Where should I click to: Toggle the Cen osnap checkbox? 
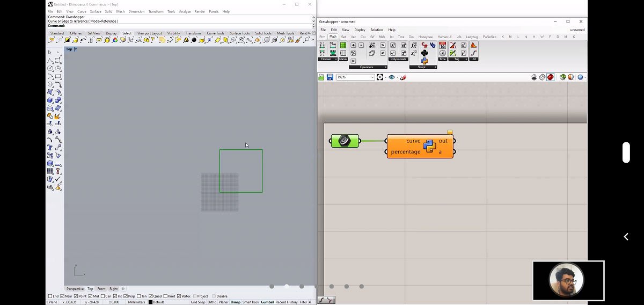pos(102,296)
